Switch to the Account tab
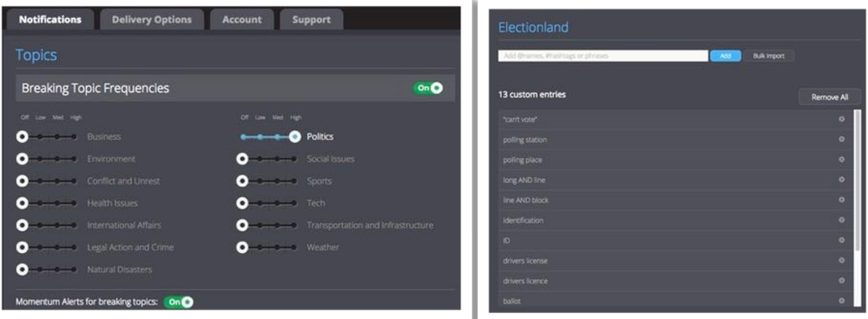868x319 pixels. tap(242, 20)
